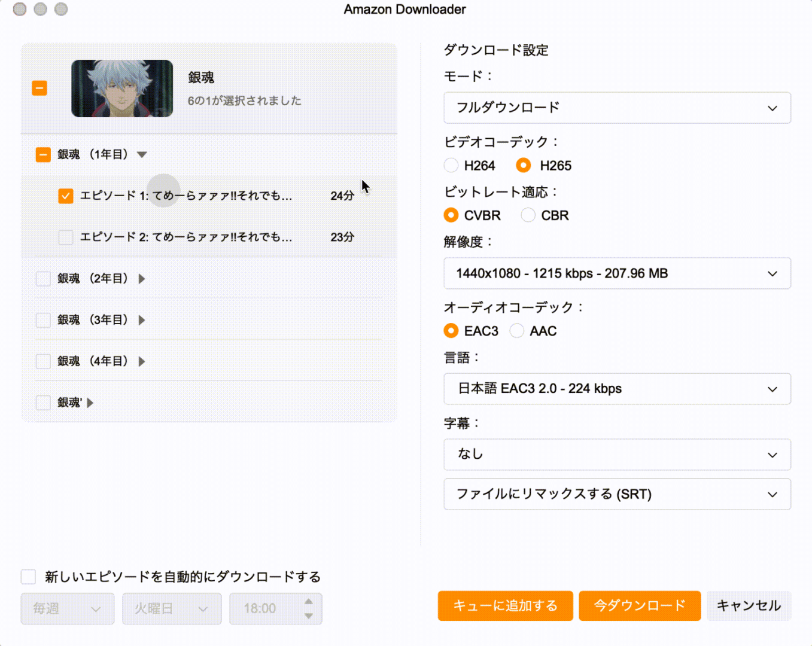Click the 23分 duration text
Screen dimensions: 812x646
pyautogui.click(x=342, y=237)
